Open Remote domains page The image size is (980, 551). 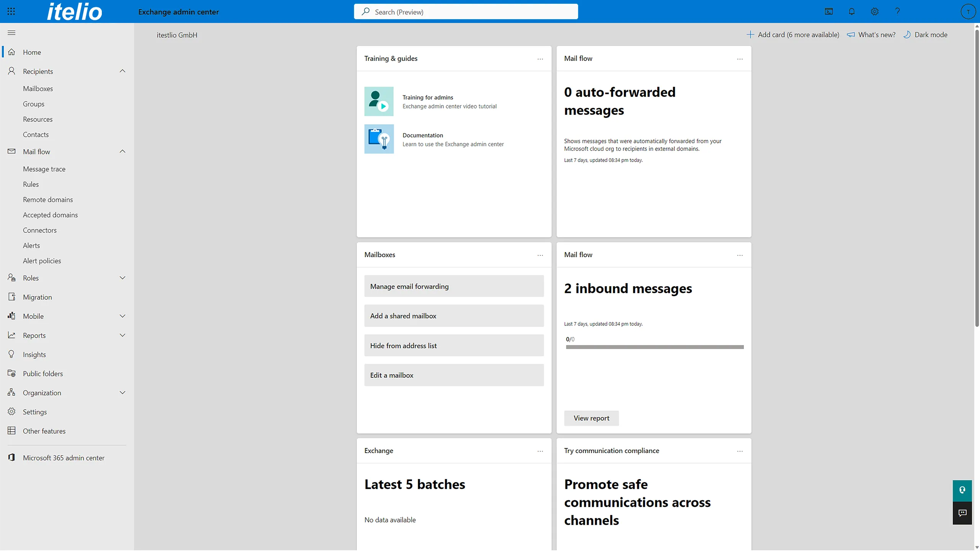pos(48,199)
